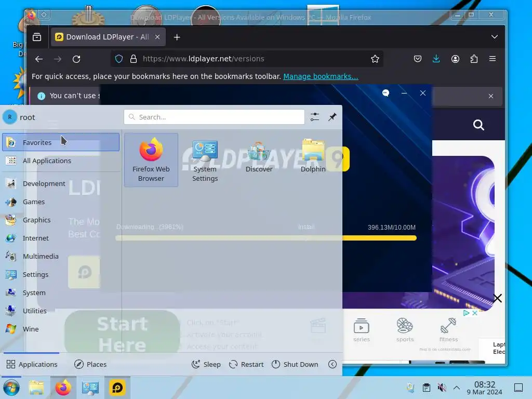Click Show Desktop tray button
532x399 pixels.
pos(518,388)
